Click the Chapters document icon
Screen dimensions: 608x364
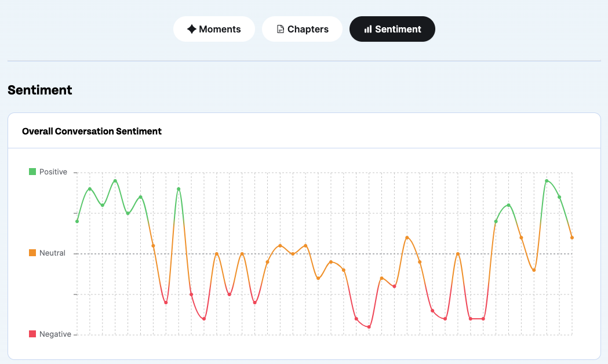coord(281,29)
